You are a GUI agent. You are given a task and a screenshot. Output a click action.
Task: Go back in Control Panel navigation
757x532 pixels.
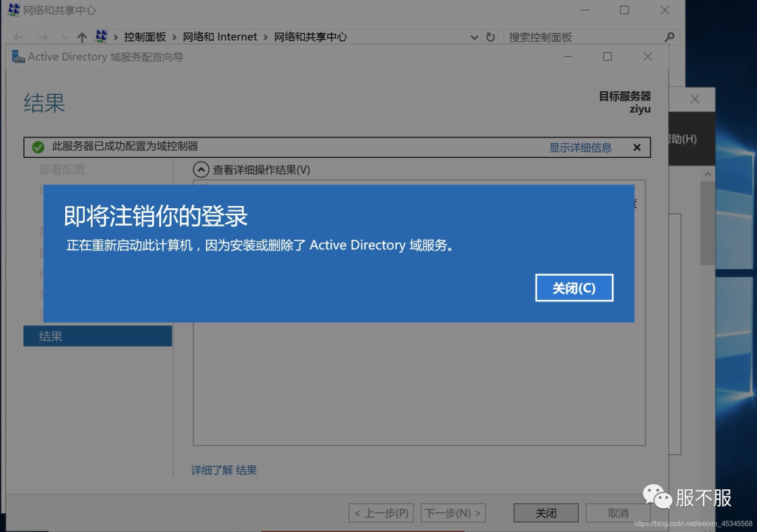(18, 37)
